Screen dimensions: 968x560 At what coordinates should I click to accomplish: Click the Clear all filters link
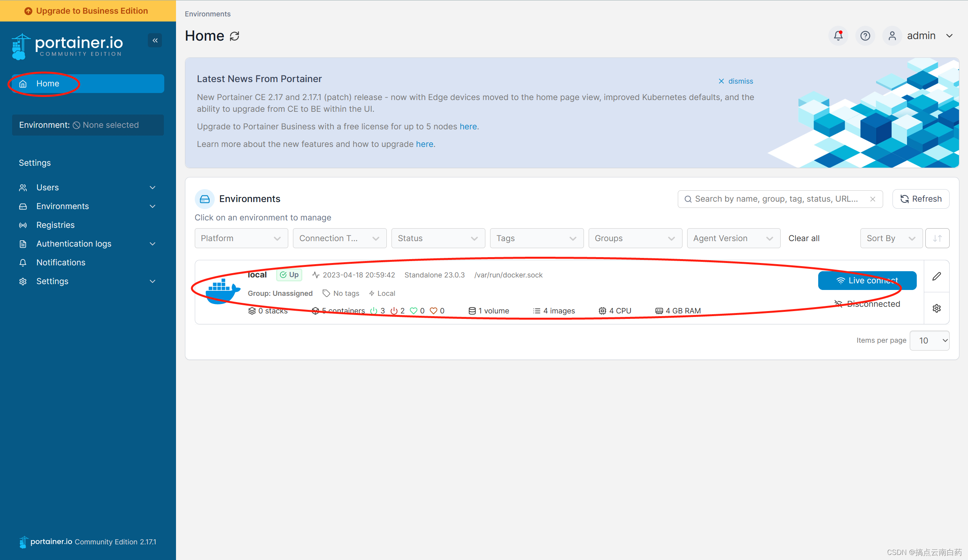(x=804, y=238)
